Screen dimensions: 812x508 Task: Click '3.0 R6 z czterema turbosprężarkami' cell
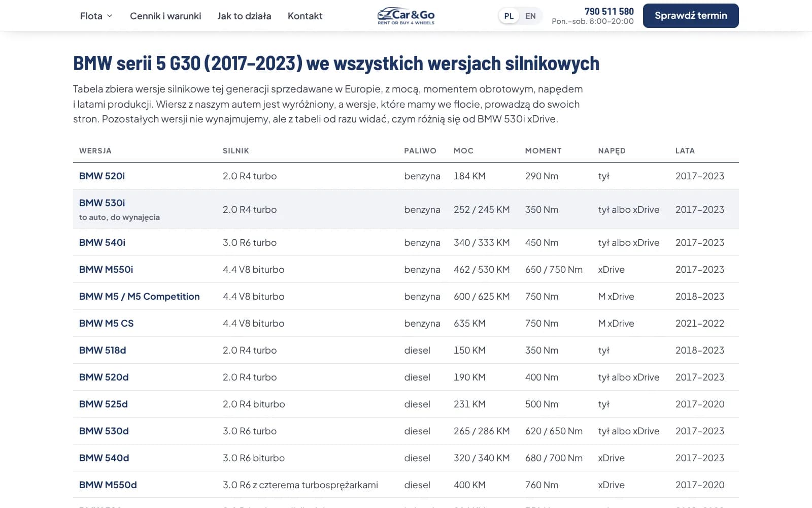[x=300, y=485]
